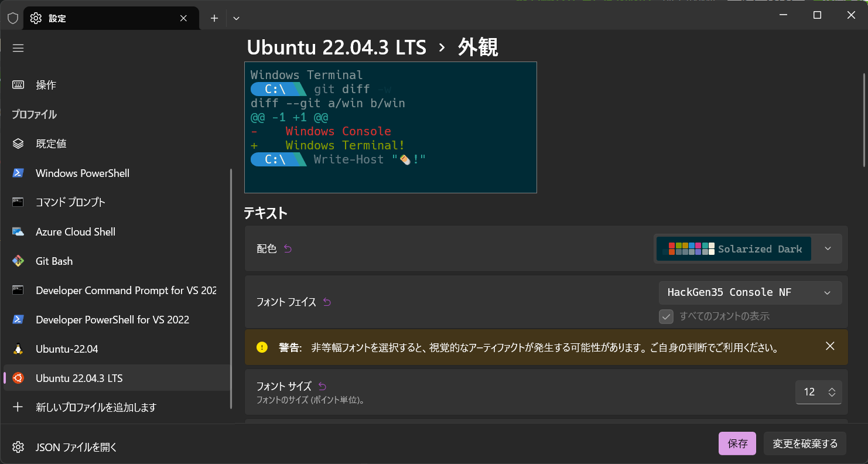
Task: Reset the 配色 setting with the undo arrow
Action: [288, 249]
